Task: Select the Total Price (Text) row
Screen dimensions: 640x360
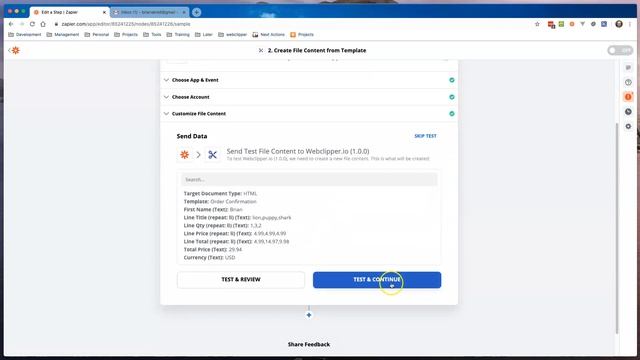Action: 213,249
